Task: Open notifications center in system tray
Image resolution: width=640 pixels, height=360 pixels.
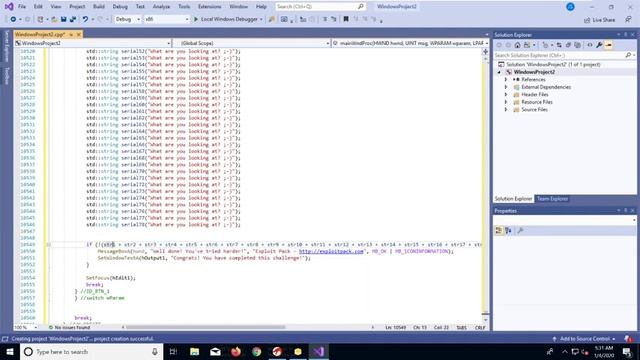Action: 627,351
